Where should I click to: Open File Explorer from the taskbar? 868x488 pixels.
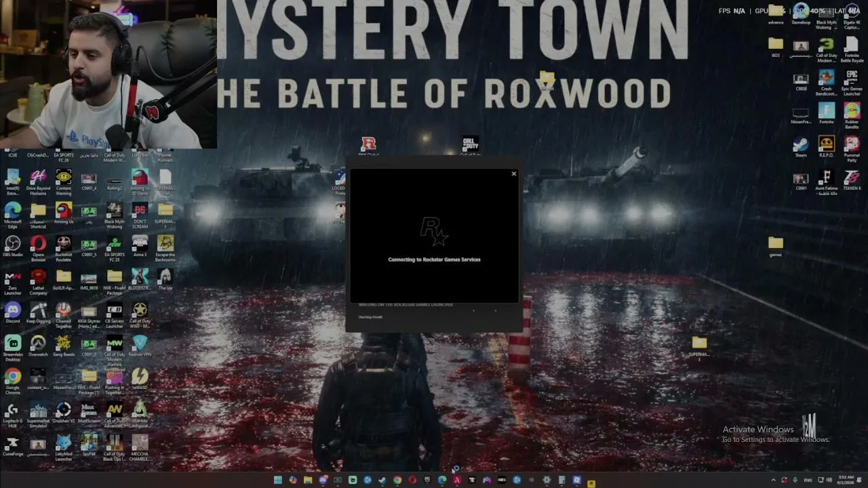coord(308,481)
